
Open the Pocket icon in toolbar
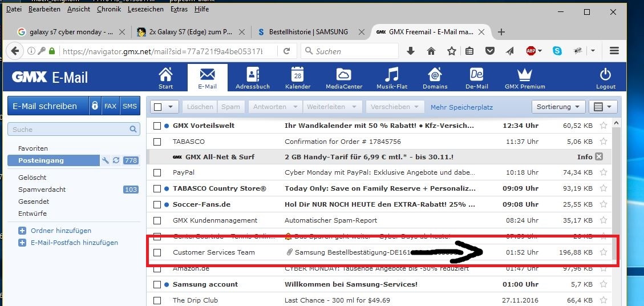click(489, 51)
